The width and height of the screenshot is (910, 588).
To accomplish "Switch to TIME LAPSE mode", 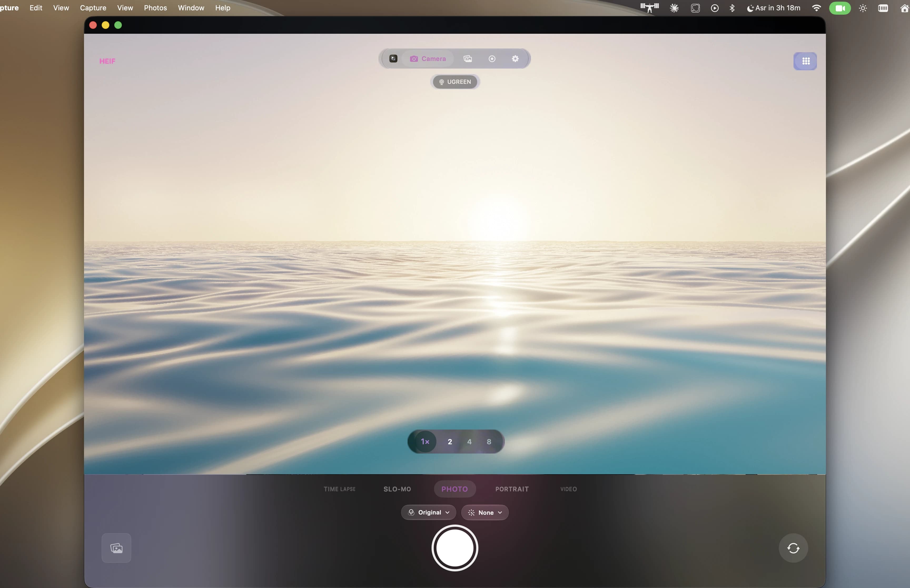I will click(x=339, y=489).
